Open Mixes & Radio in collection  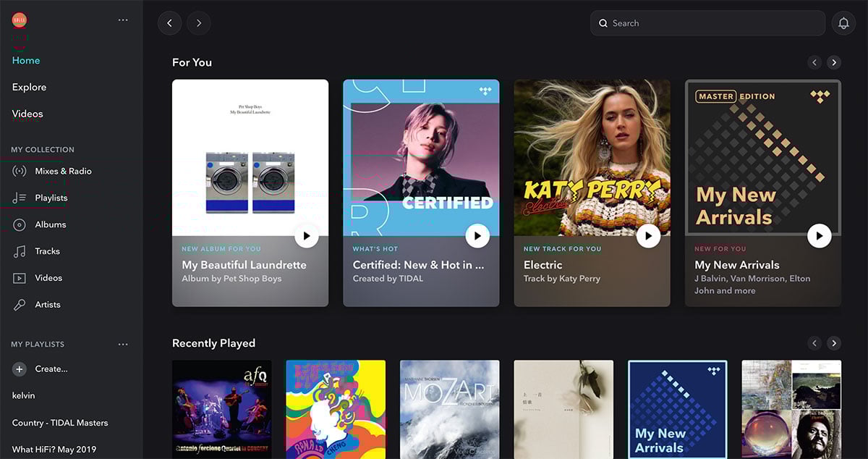click(x=63, y=172)
